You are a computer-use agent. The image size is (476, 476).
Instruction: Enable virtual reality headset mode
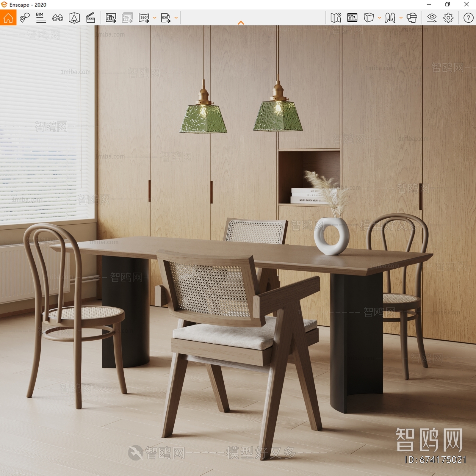click(412, 18)
